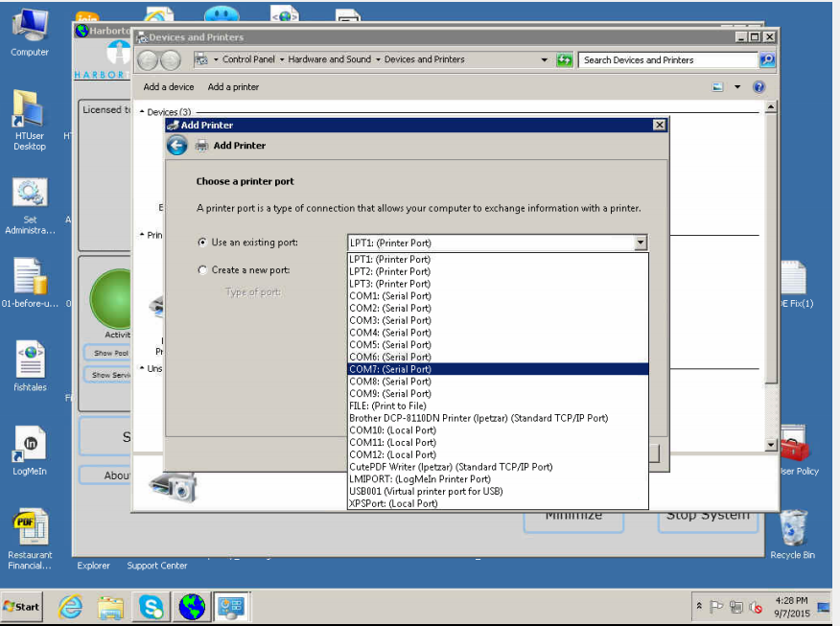Select the Use an existing port radio button
This screenshot has height=626, width=840.
pos(200,242)
